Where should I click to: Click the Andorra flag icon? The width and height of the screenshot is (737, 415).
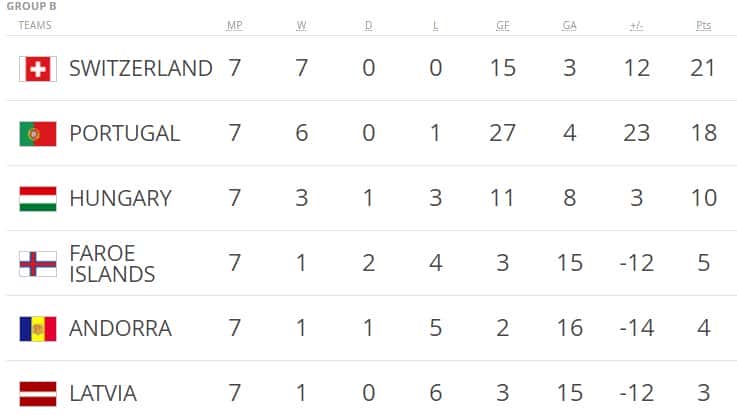[38, 329]
